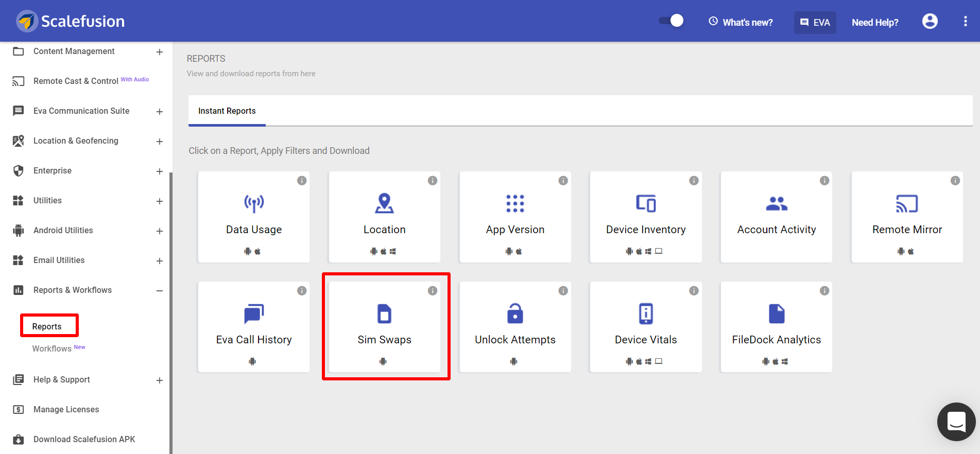Open the chat support bubble
The image size is (980, 454).
(x=956, y=422)
